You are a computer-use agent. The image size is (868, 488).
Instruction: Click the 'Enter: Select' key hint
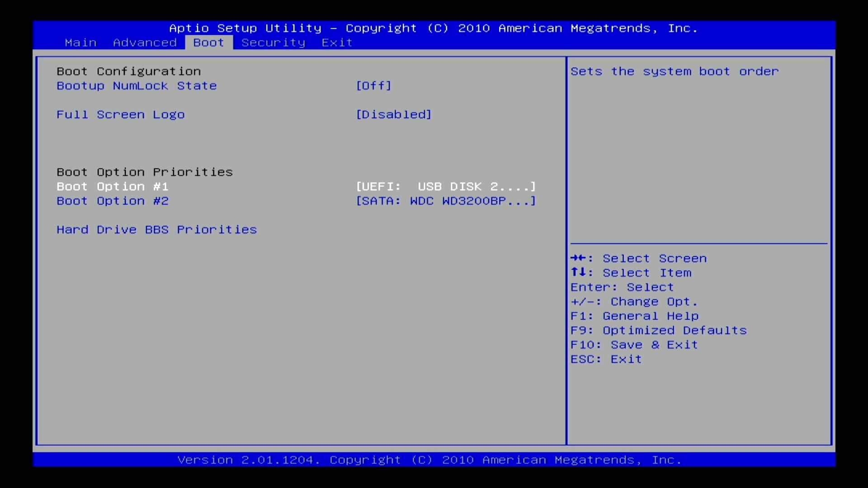pyautogui.click(x=622, y=287)
